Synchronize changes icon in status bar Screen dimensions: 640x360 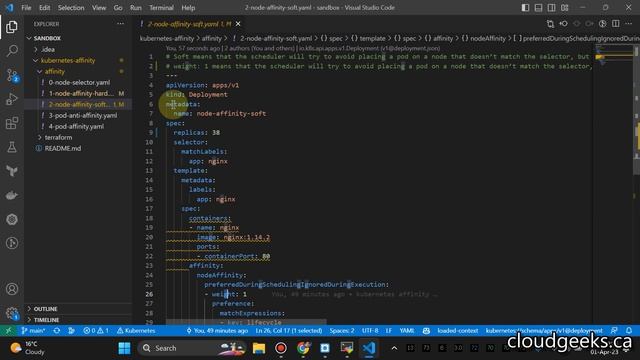click(x=57, y=331)
